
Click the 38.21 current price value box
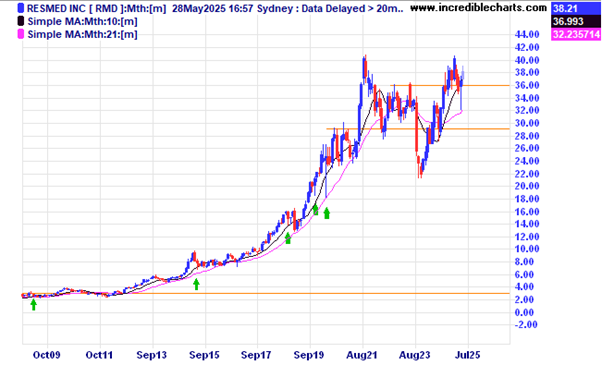pyautogui.click(x=576, y=8)
